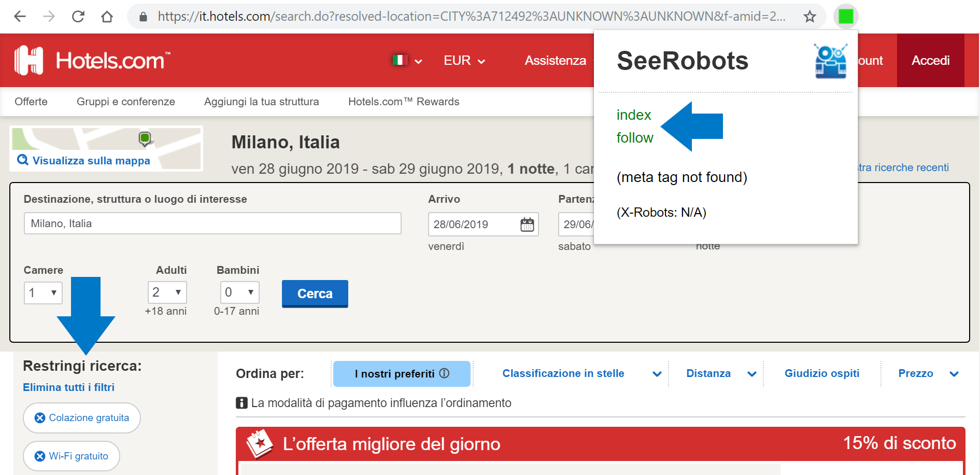
Task: Click the Accedi sign-in button
Action: point(930,61)
